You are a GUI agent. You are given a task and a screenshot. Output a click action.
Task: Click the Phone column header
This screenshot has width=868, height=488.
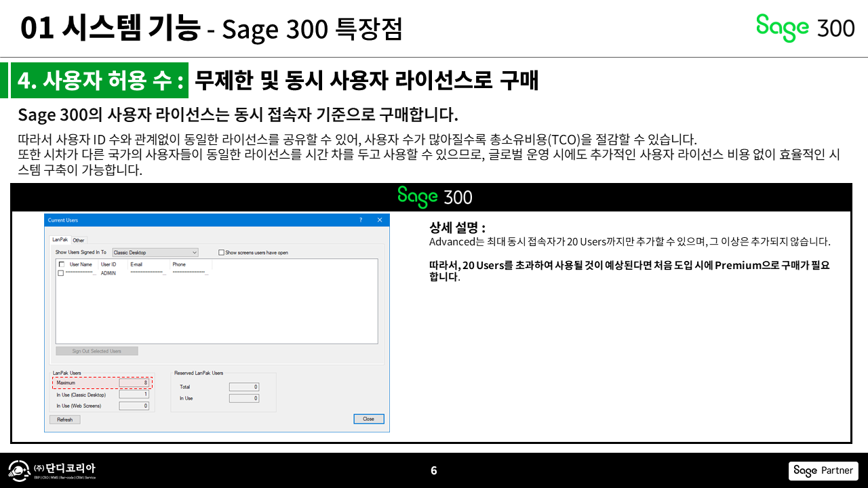click(x=179, y=264)
